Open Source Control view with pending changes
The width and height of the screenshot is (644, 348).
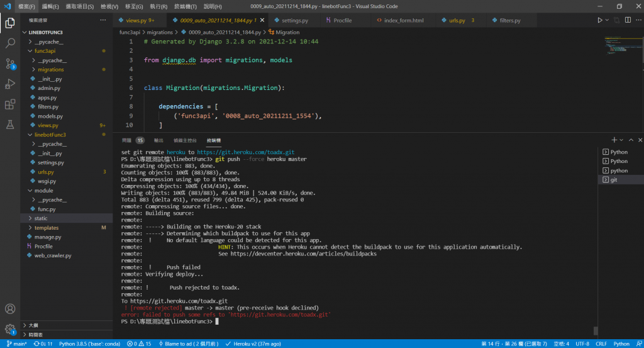10,64
